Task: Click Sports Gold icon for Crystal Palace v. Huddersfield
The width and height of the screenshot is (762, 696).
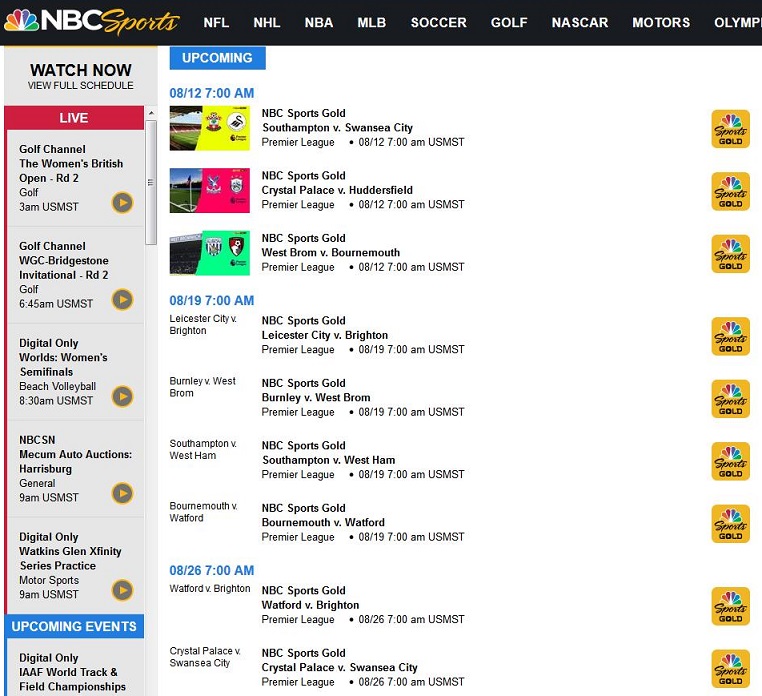Action: 730,191
